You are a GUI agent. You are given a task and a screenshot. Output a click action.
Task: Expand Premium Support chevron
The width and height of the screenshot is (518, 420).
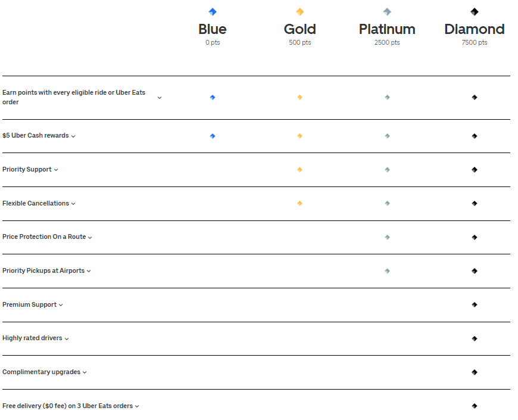pyautogui.click(x=61, y=305)
